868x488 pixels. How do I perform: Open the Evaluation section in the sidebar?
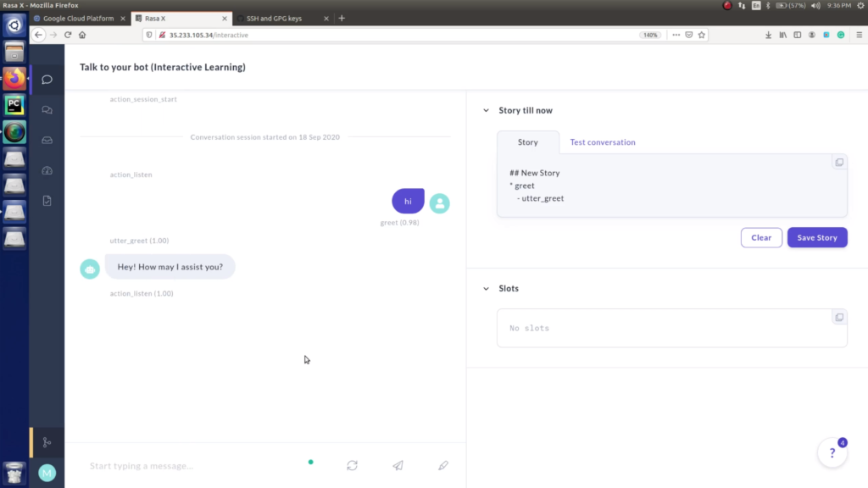point(48,201)
